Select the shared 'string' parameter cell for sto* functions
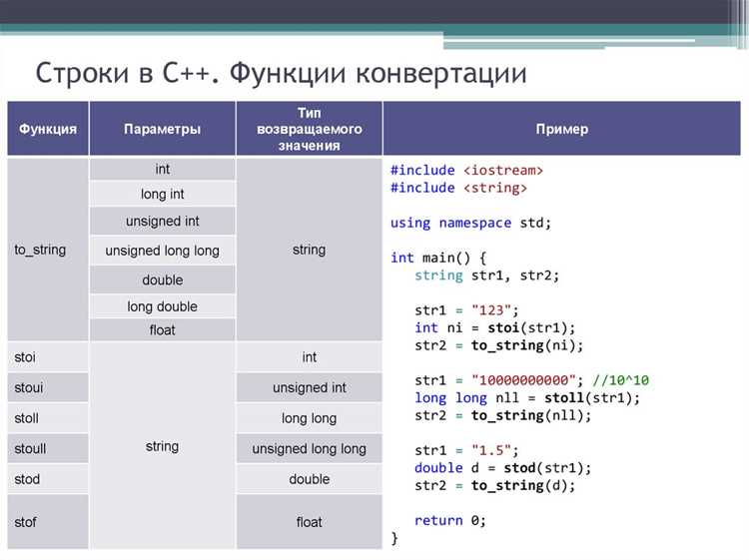Image resolution: width=749 pixels, height=560 pixels. click(163, 446)
